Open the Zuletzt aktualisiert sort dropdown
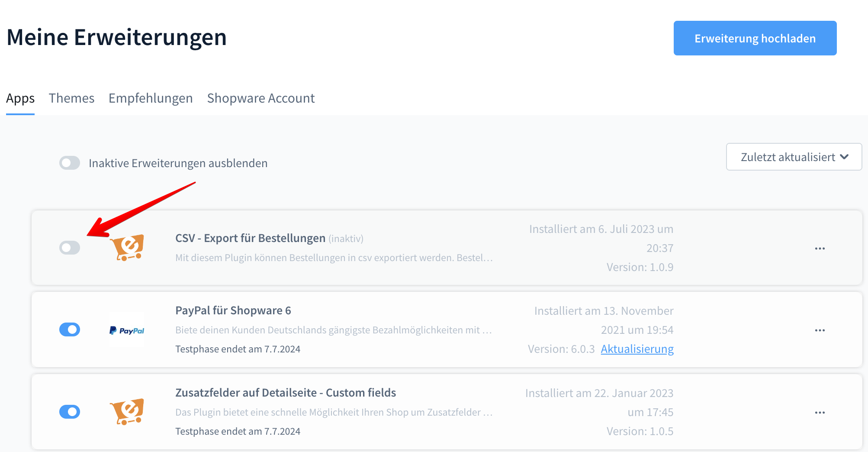This screenshot has height=452, width=868. (794, 157)
